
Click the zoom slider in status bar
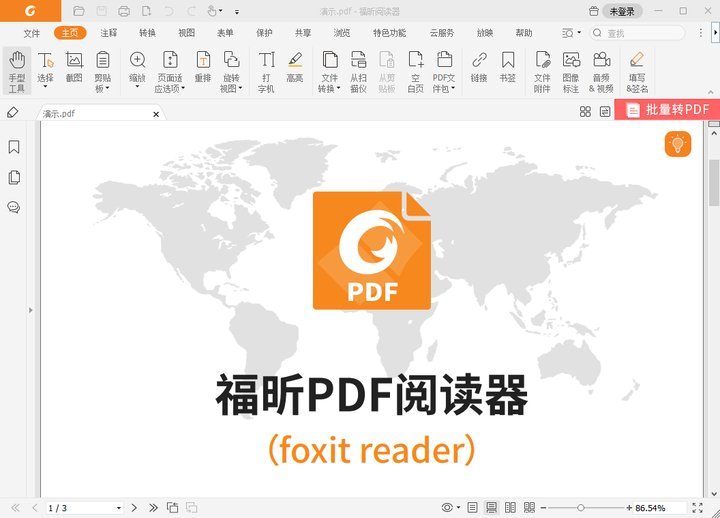pyautogui.click(x=581, y=508)
